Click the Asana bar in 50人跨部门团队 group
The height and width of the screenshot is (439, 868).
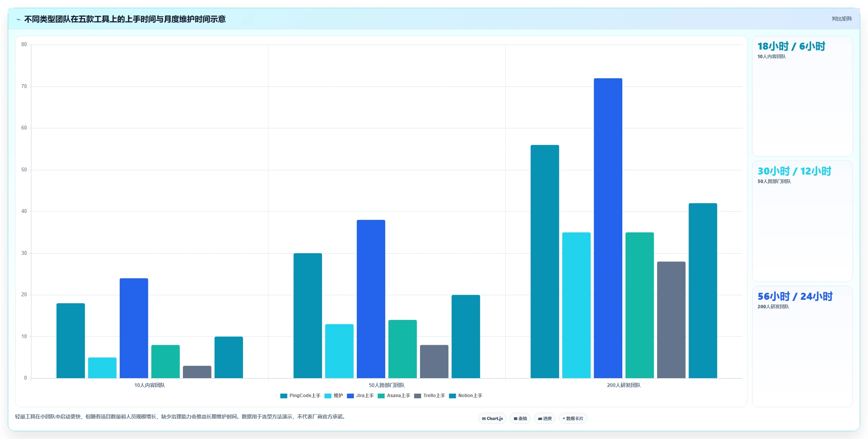coord(403,349)
